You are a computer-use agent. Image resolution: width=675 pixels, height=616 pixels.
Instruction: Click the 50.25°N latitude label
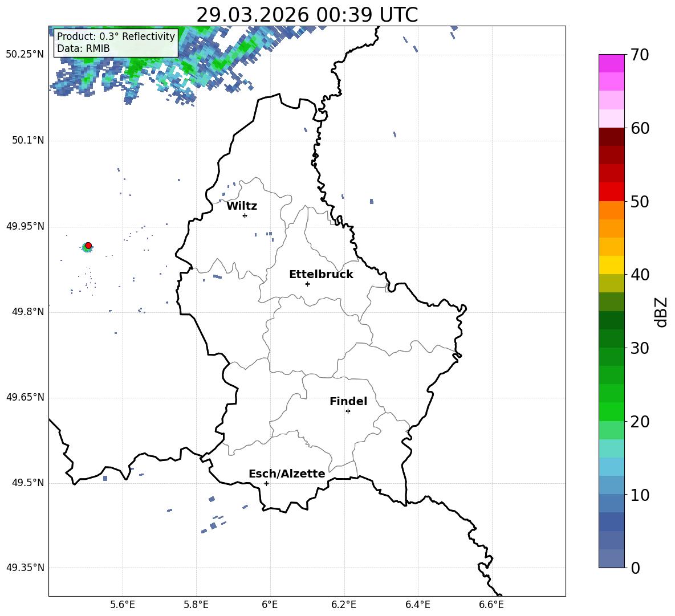coord(25,55)
